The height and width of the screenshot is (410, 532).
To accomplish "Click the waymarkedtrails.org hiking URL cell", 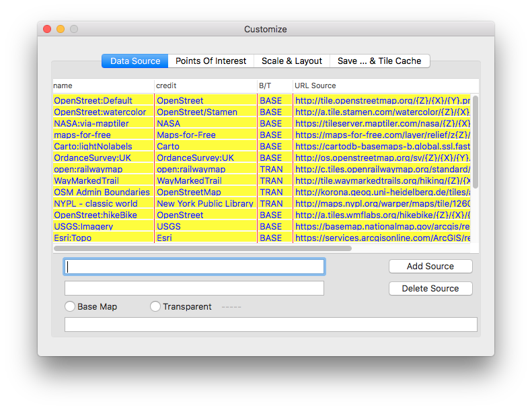I will tap(382, 180).
